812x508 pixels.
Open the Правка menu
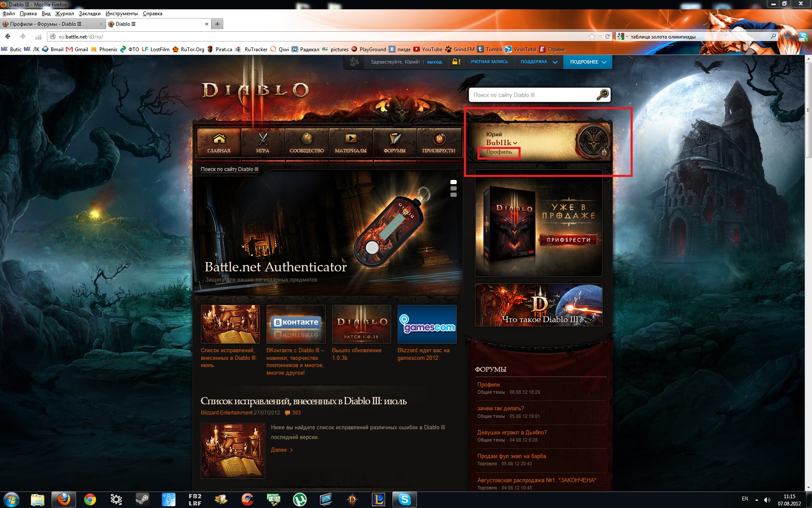(28, 14)
